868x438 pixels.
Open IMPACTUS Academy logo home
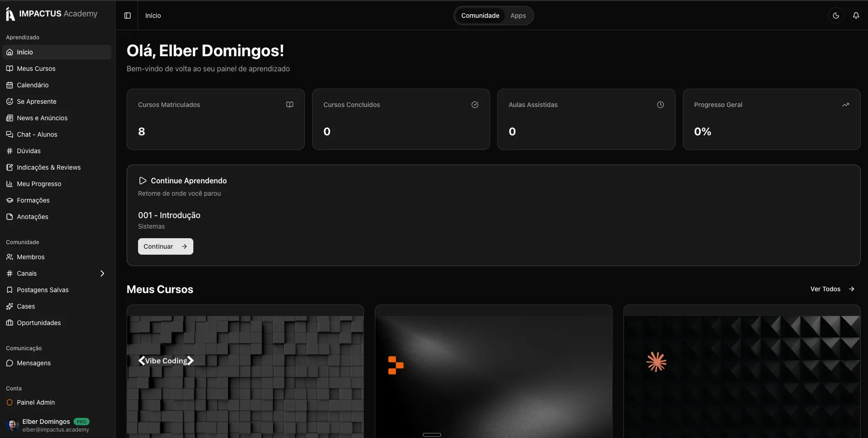tap(52, 14)
